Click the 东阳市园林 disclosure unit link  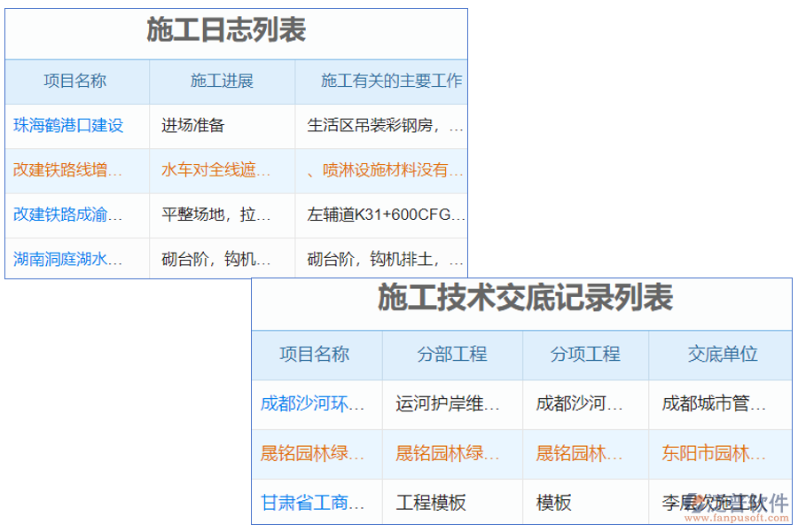click(x=714, y=454)
